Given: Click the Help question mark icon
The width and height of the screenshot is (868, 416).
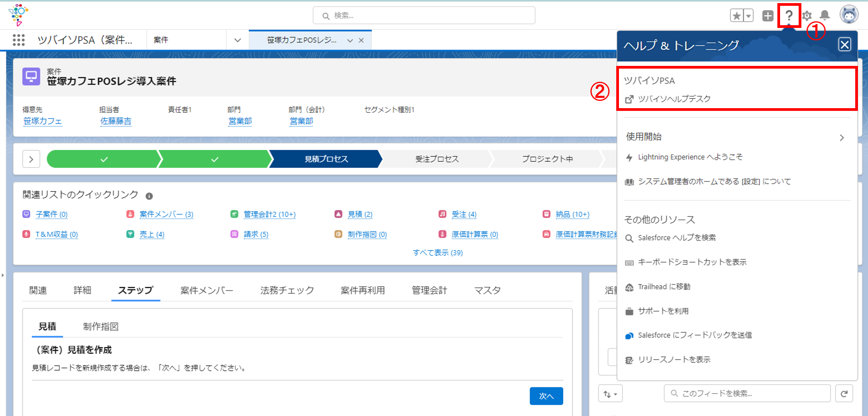Looking at the screenshot, I should [x=789, y=16].
